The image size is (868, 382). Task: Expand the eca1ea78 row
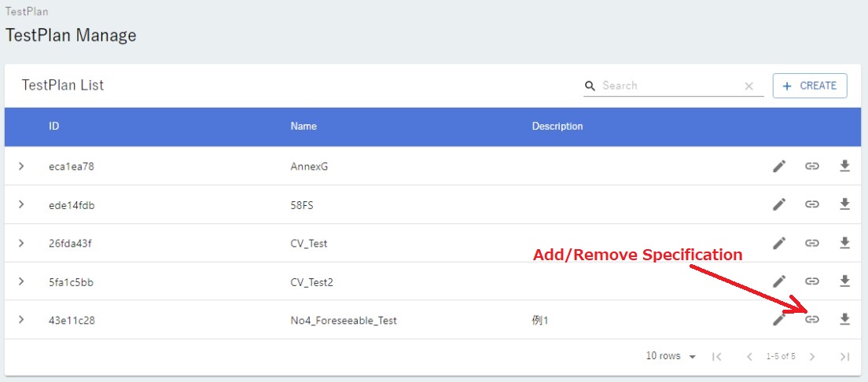(x=21, y=166)
